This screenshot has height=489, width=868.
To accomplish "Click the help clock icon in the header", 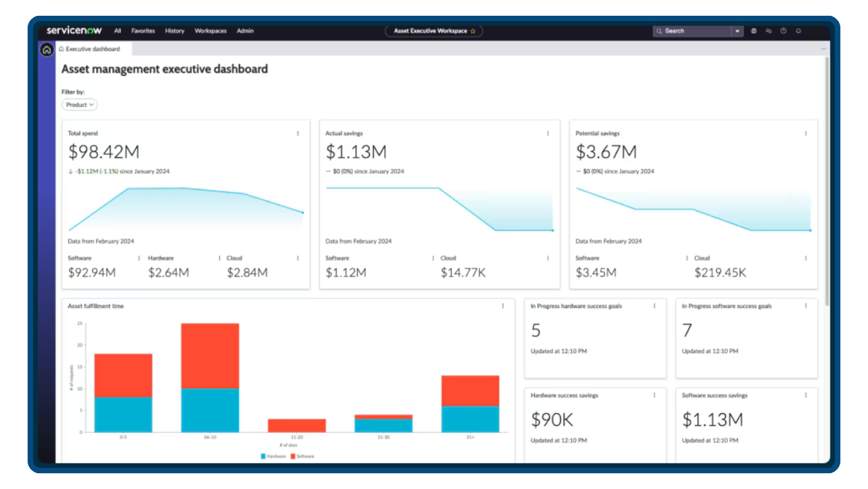I will pyautogui.click(x=783, y=30).
